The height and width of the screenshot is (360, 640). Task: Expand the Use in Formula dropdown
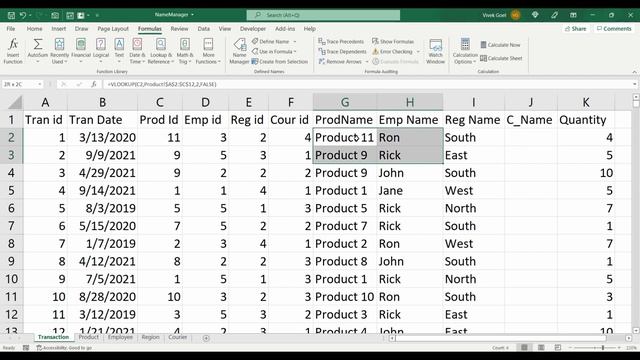[x=295, y=52]
